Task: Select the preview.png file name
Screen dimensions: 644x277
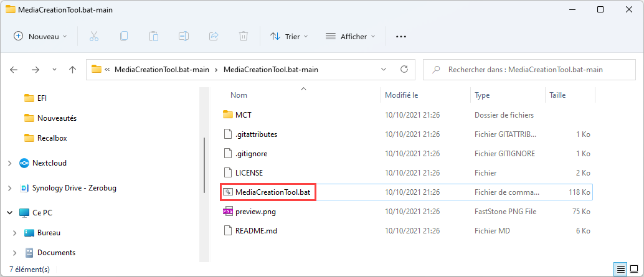Action: 255,212
